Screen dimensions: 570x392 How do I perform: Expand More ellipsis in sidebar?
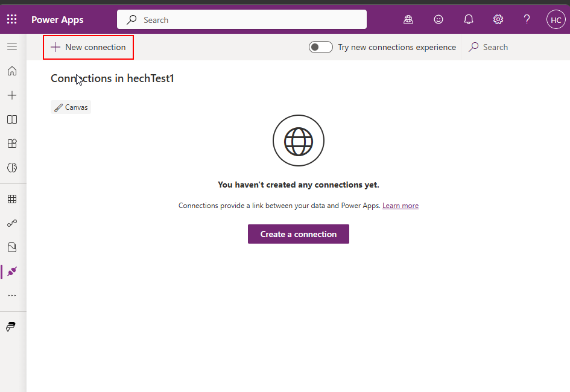tap(12, 296)
